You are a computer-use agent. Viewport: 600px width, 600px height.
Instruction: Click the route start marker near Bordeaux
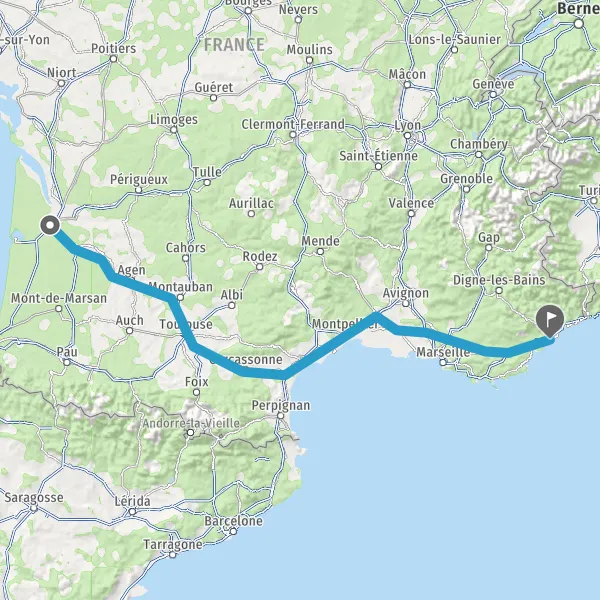click(x=50, y=225)
